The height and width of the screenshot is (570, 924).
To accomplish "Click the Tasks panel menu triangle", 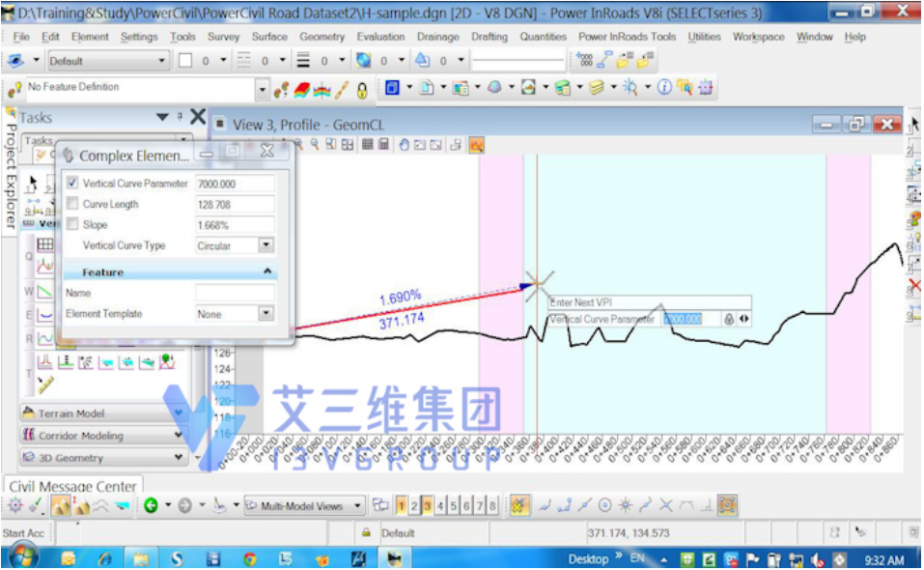I will [x=162, y=117].
